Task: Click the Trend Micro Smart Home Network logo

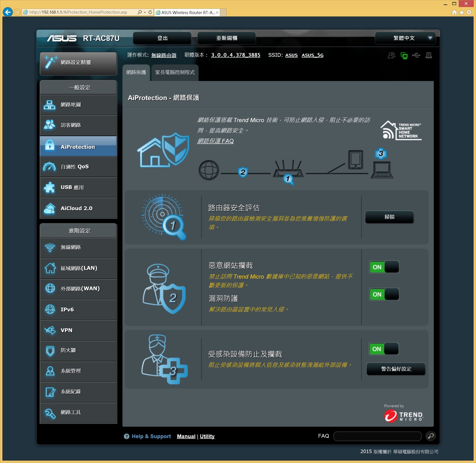Action: click(x=401, y=130)
